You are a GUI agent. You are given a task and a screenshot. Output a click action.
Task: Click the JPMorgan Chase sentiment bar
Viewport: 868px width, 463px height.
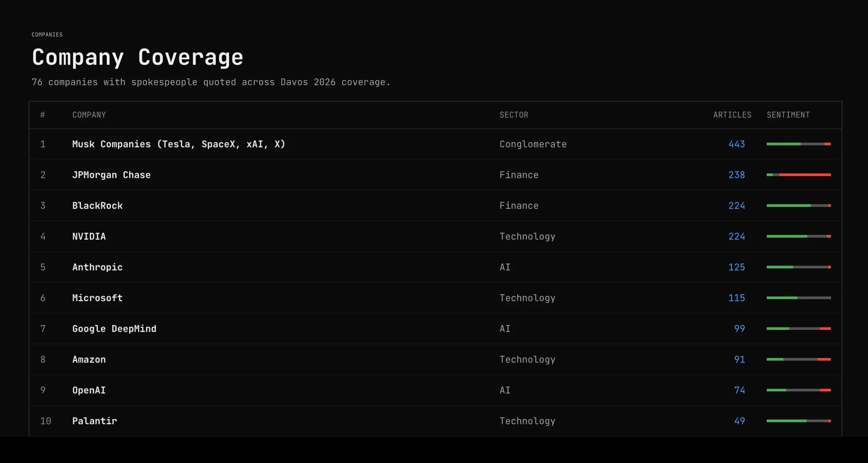pyautogui.click(x=799, y=175)
